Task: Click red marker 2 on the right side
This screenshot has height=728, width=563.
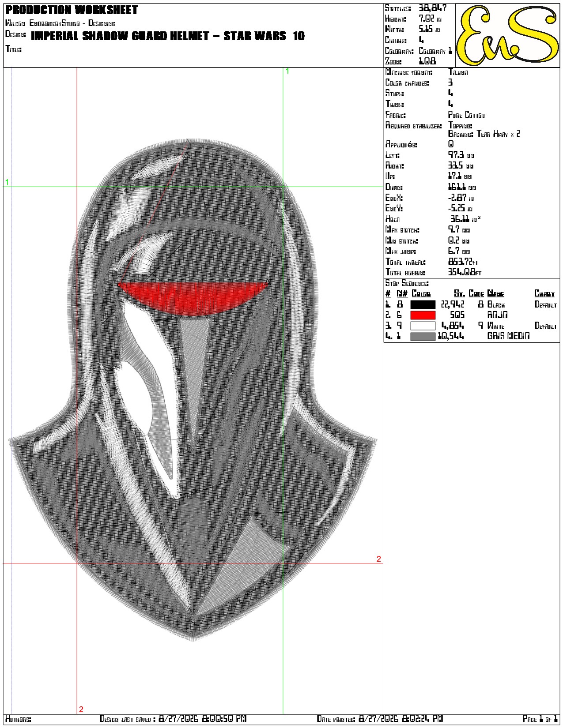Action: (378, 559)
